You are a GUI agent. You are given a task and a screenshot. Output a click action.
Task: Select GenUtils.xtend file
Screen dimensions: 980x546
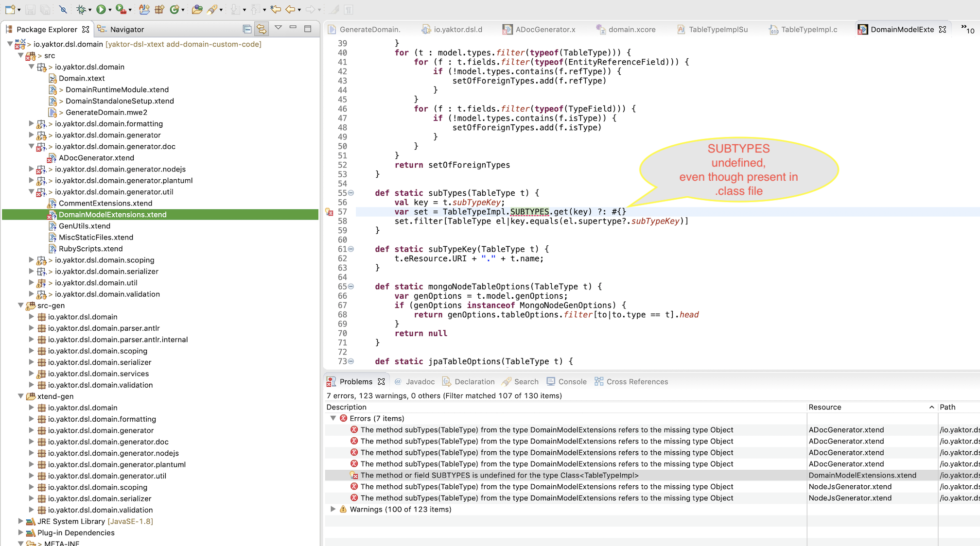point(84,226)
